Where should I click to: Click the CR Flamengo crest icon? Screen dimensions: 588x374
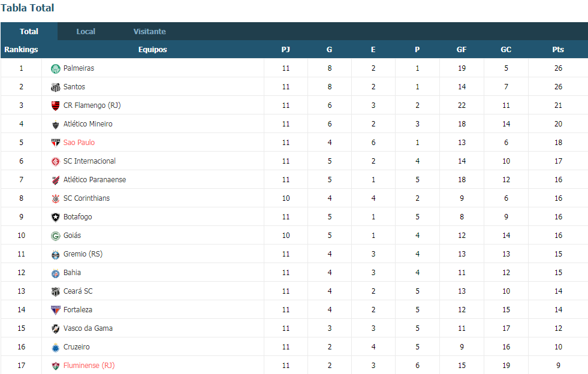(x=56, y=105)
